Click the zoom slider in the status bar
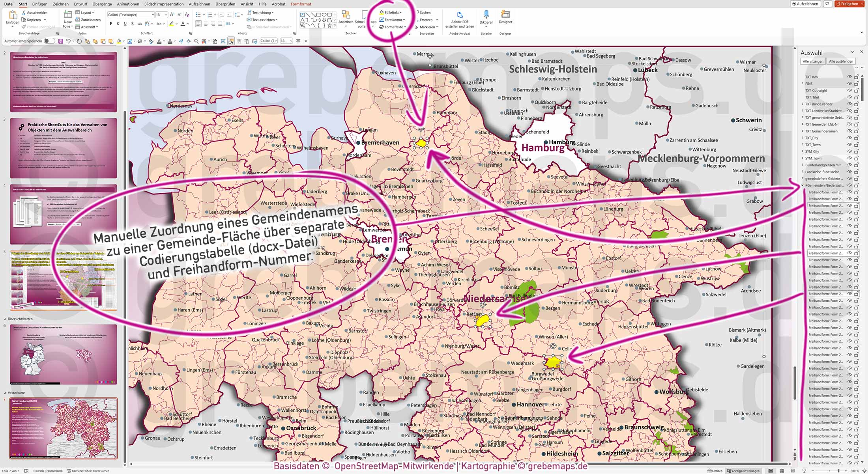The width and height of the screenshot is (868, 474). (838, 470)
